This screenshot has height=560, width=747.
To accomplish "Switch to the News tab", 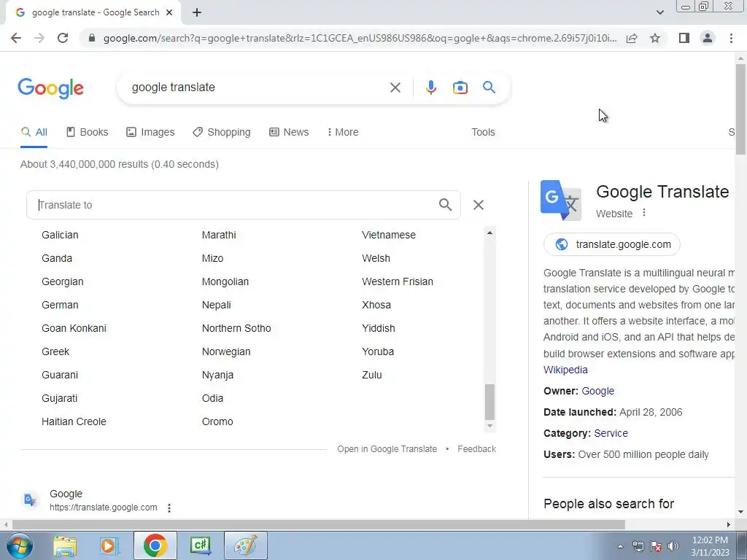I will pyautogui.click(x=289, y=133).
